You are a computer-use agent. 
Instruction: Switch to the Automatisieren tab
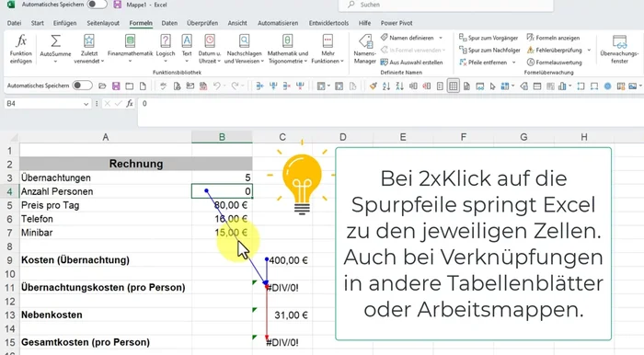pyautogui.click(x=278, y=23)
